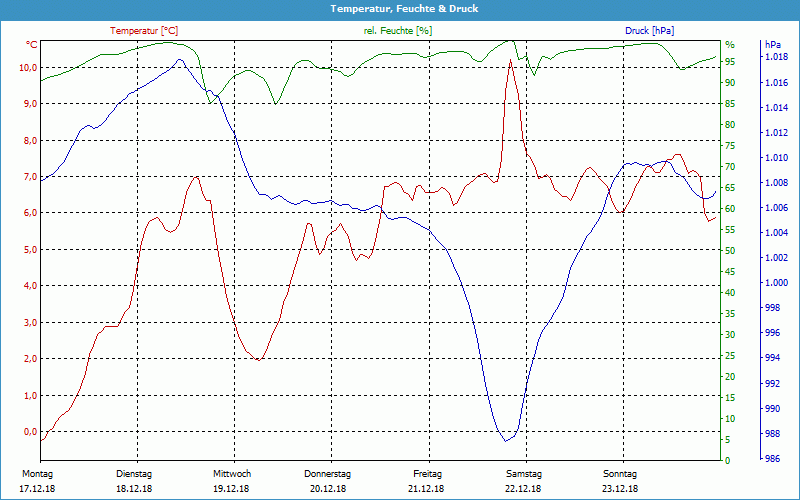Click the Mittwoch 19.12.18 date label

[x=232, y=481]
